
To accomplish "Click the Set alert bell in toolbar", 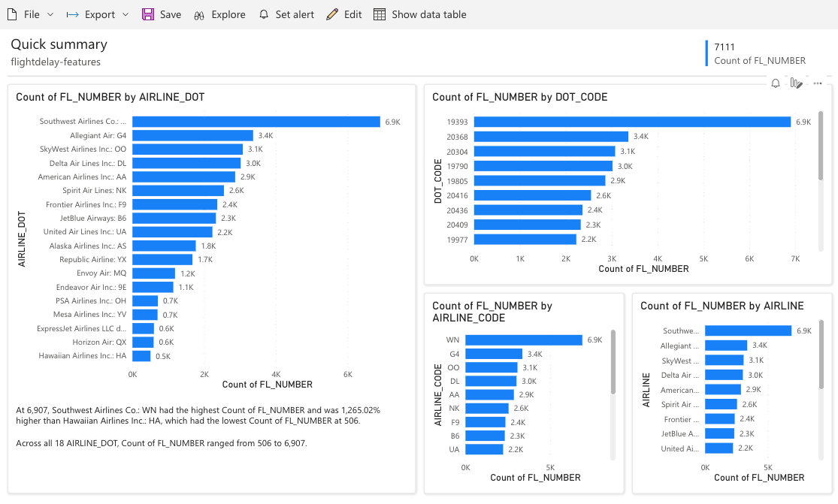I will tap(263, 14).
